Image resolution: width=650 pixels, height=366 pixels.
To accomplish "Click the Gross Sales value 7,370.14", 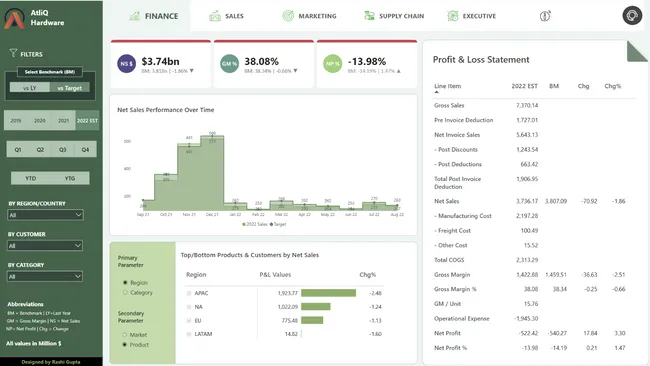I will tap(527, 105).
